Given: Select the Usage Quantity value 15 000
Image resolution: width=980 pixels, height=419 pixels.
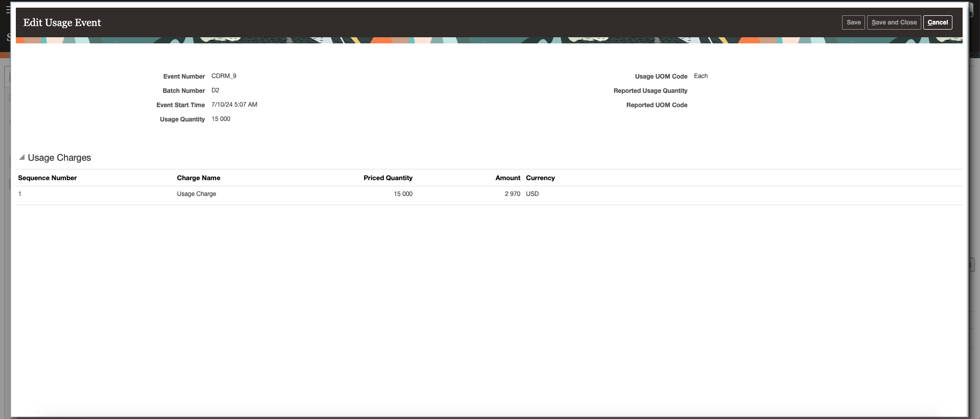Looking at the screenshot, I should pyautogui.click(x=221, y=119).
